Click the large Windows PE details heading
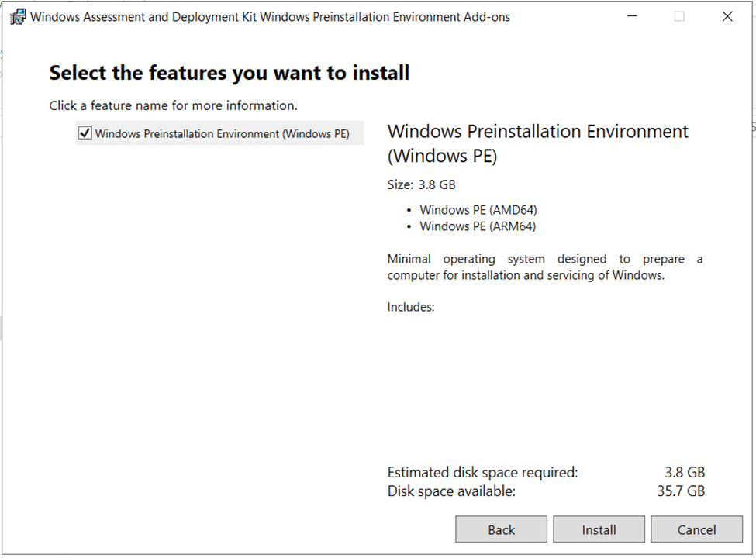Viewport: 756px width, 558px height. coord(537,143)
